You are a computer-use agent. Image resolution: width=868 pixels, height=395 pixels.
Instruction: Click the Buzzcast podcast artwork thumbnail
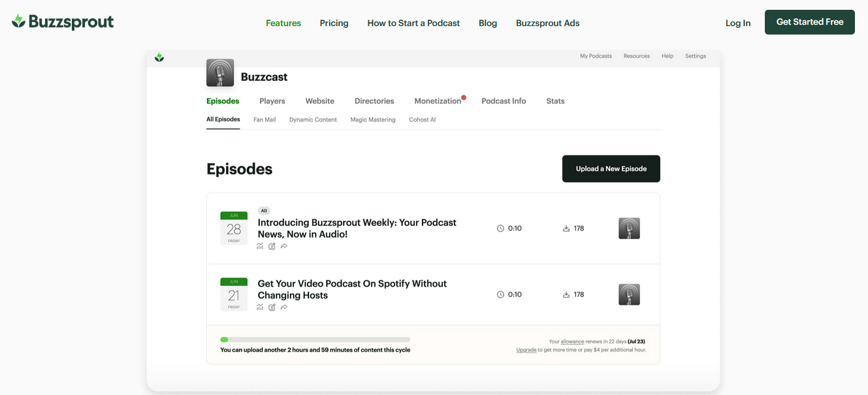click(x=220, y=73)
